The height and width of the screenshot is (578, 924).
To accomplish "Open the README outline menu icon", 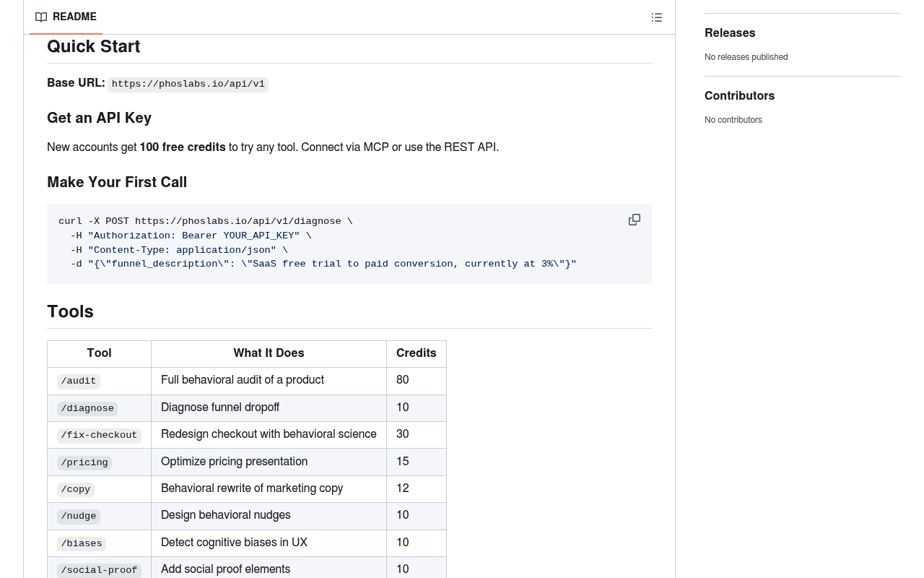I will click(x=657, y=17).
